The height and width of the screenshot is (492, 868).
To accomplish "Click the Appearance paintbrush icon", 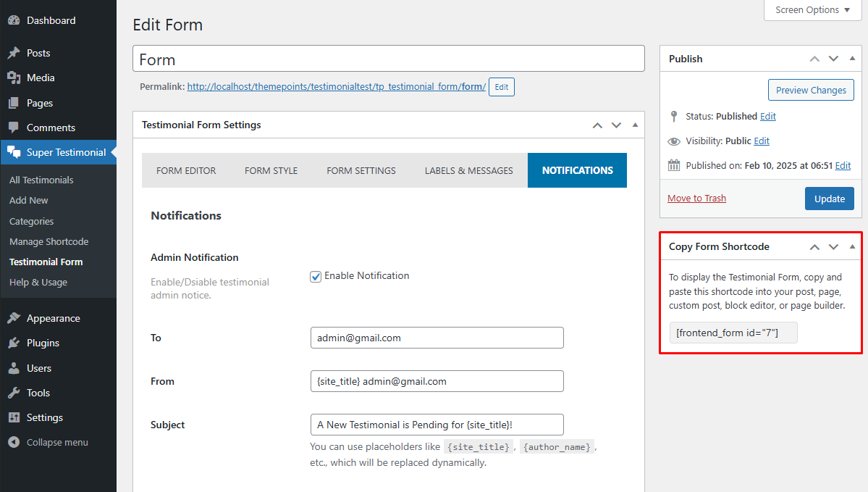I will [14, 318].
